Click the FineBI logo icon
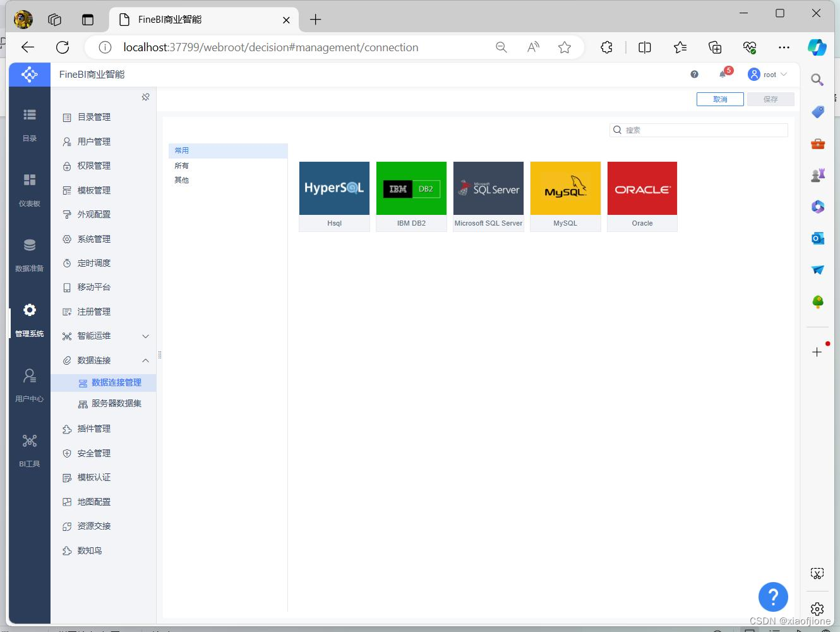The width and height of the screenshot is (840, 632). (x=30, y=75)
